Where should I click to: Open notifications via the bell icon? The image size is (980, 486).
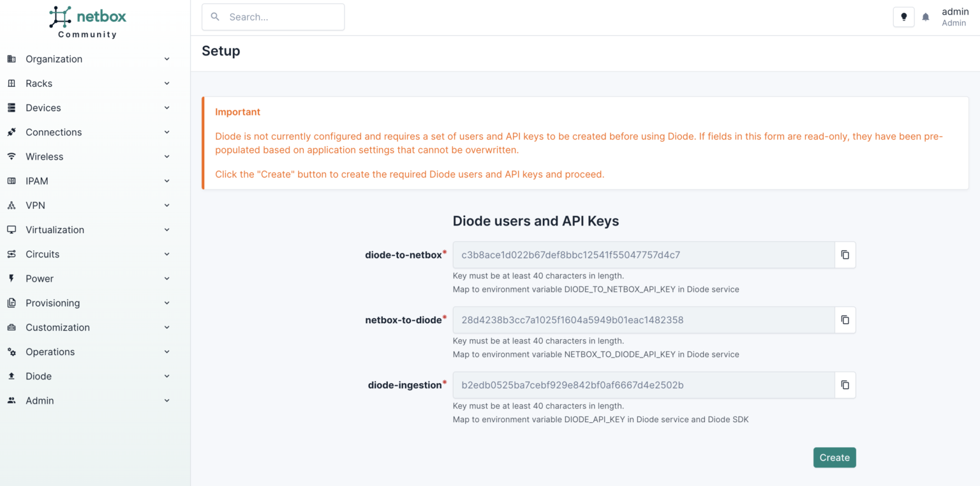(926, 17)
